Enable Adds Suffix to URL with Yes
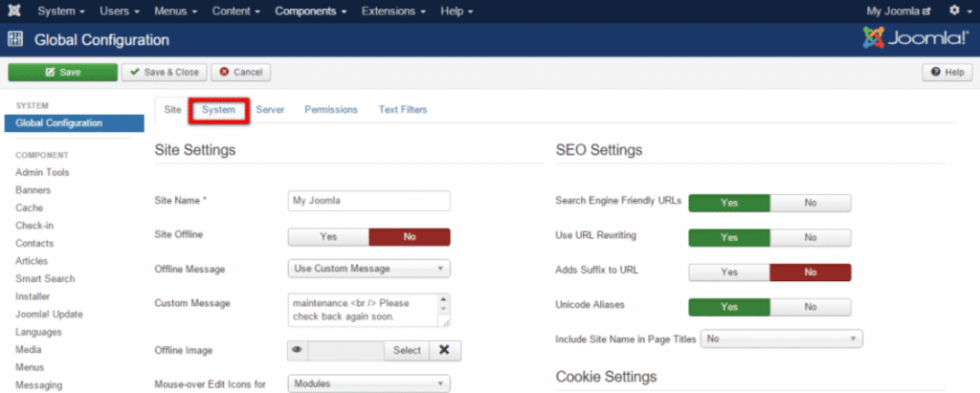The height and width of the screenshot is (393, 980). click(x=729, y=272)
